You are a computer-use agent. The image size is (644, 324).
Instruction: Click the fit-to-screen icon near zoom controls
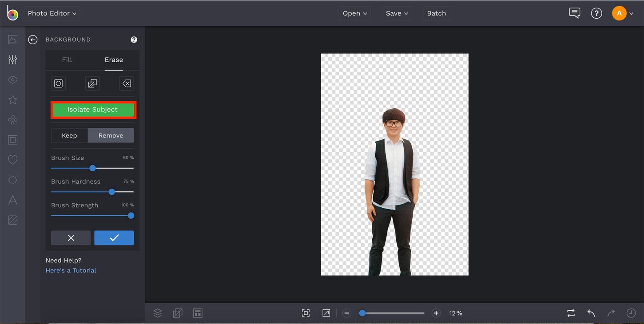(306, 313)
